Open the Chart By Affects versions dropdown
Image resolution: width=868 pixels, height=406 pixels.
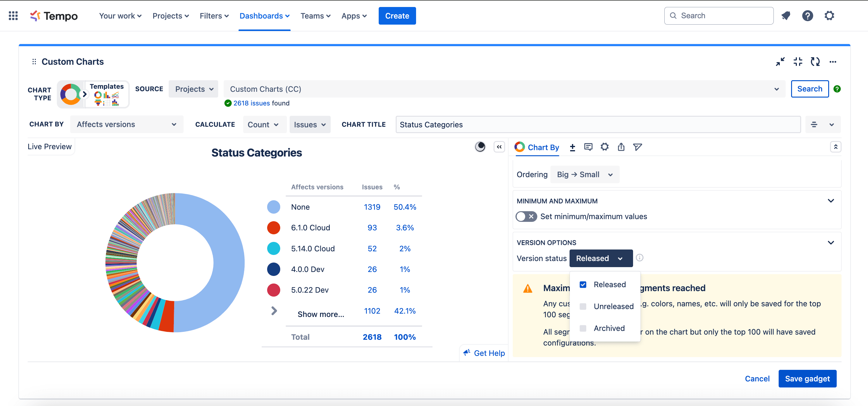pyautogui.click(x=126, y=124)
